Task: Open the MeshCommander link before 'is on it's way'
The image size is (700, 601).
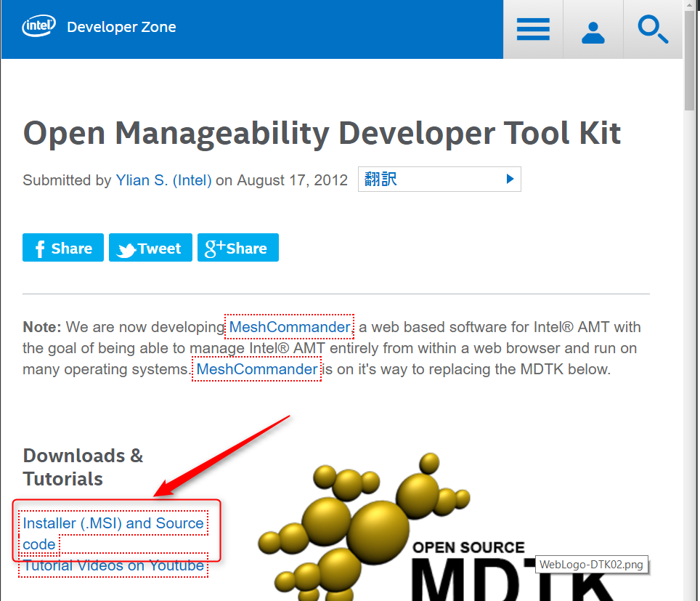Action: coord(257,369)
